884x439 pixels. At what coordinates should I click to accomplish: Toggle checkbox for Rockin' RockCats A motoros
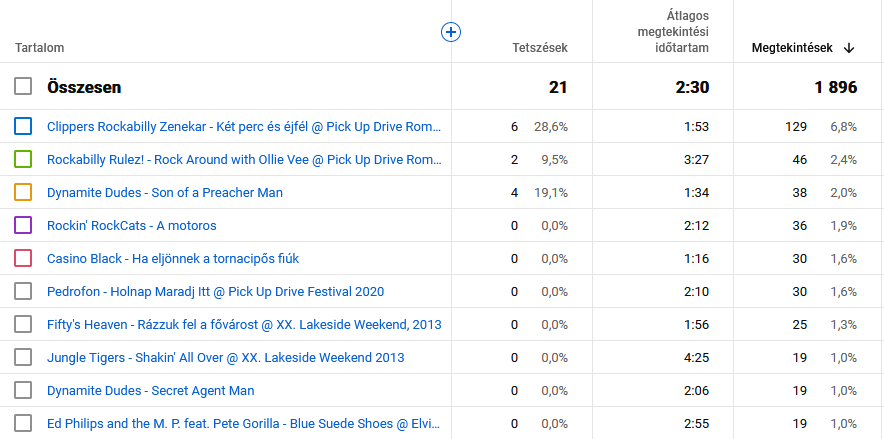[x=23, y=225]
